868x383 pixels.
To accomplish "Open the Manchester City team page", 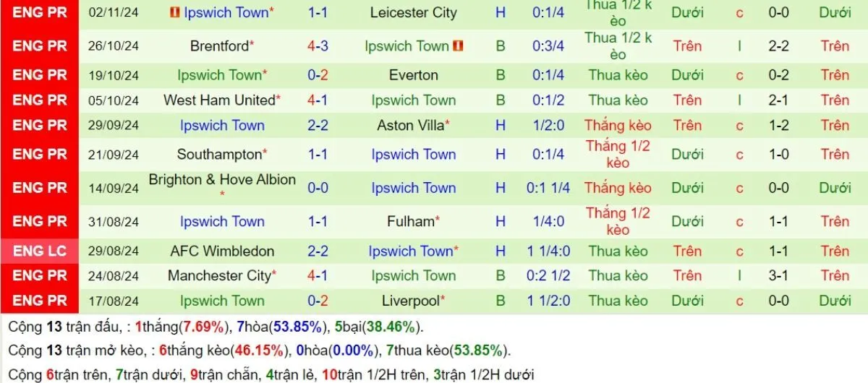I will click(219, 276).
